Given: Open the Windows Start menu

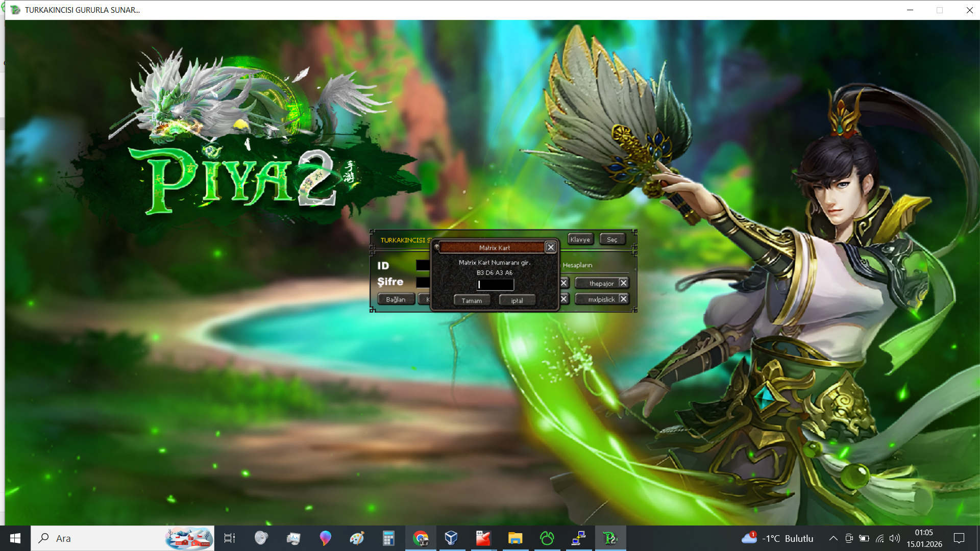Looking at the screenshot, I should 15,538.
